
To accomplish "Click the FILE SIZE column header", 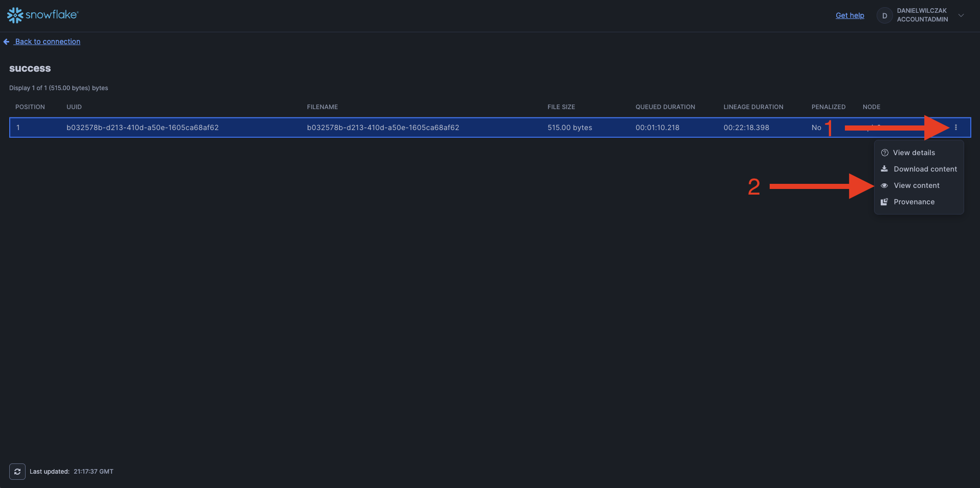I will pos(561,107).
